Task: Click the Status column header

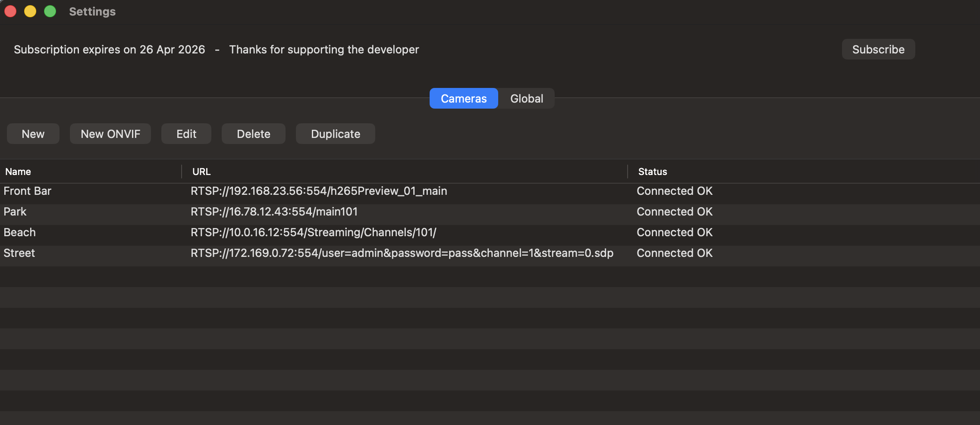Action: [x=652, y=172]
